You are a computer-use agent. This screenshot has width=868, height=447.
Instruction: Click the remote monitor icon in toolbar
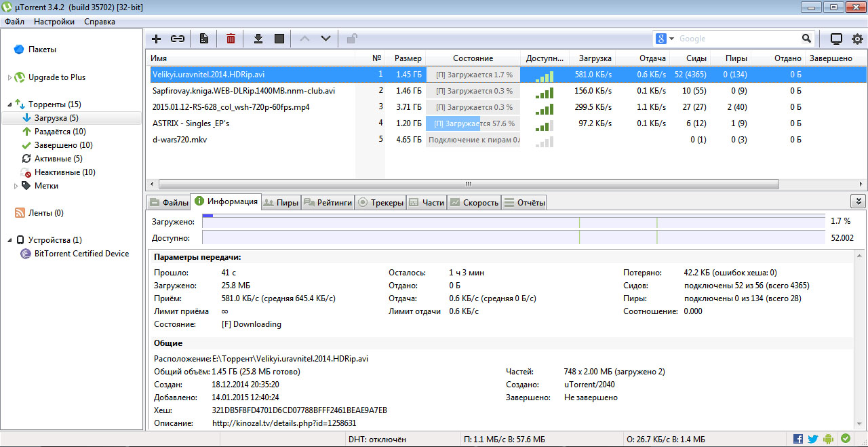[836, 39]
